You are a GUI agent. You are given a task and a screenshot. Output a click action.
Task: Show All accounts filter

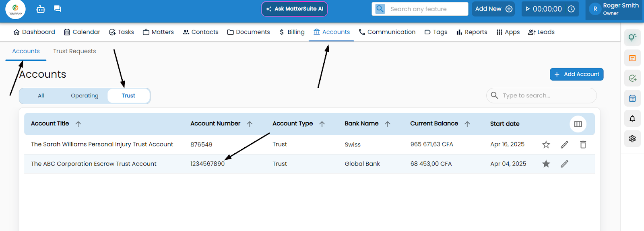tap(41, 96)
